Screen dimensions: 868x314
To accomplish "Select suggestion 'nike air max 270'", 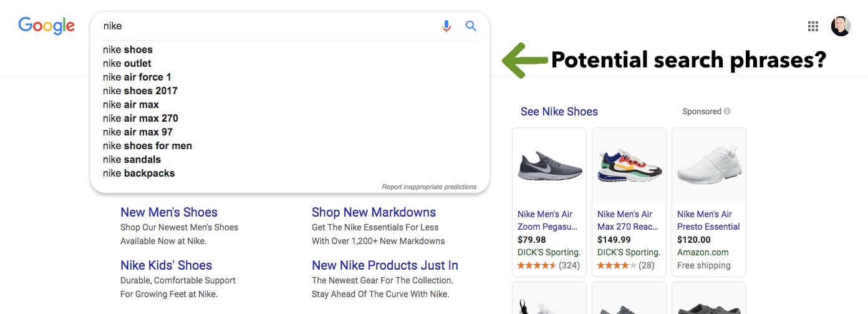I will tap(140, 118).
